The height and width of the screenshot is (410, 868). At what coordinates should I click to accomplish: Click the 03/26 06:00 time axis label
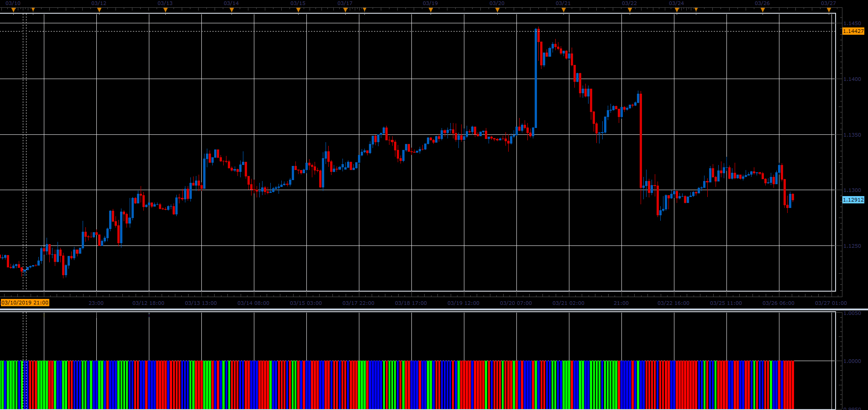(x=779, y=303)
